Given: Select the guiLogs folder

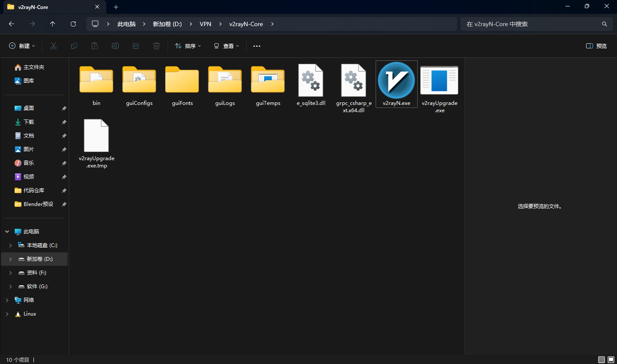Looking at the screenshot, I should coord(225,85).
